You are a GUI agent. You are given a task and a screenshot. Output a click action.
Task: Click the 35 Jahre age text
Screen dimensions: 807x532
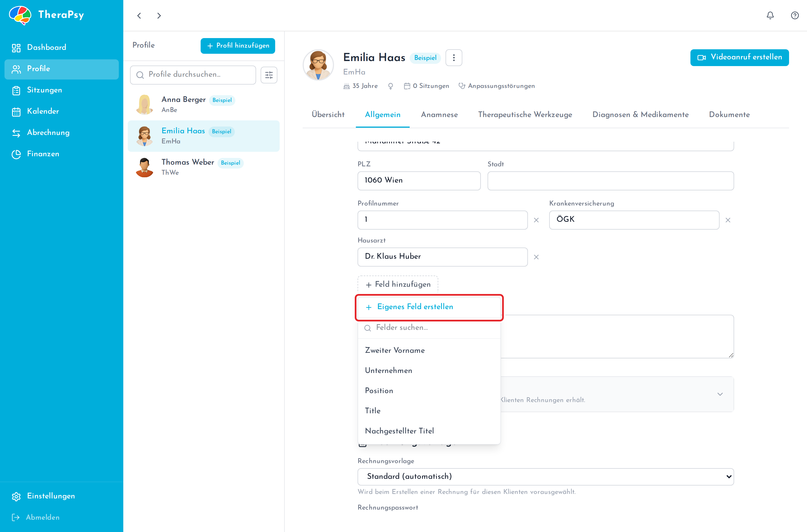coord(365,86)
